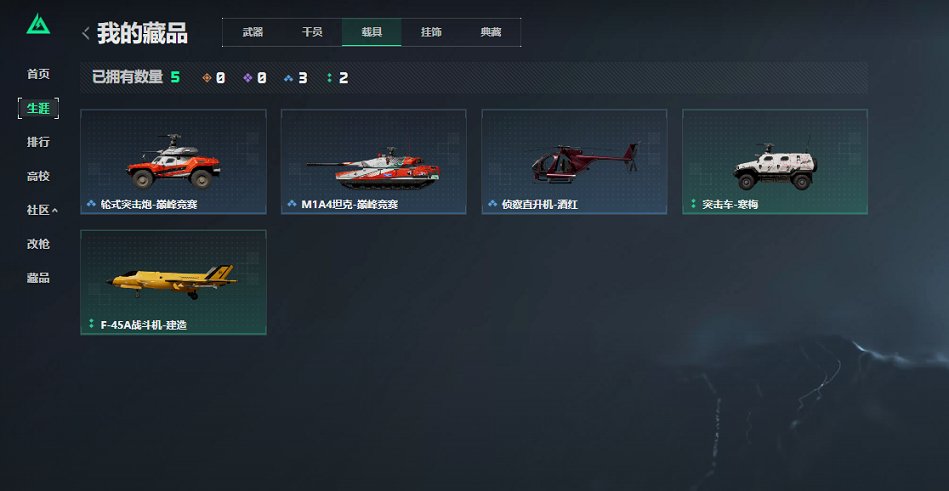Viewport: 949px width, 491px height.
Task: Select the 侦察直升机-酒红 helicopter card
Action: click(x=574, y=162)
